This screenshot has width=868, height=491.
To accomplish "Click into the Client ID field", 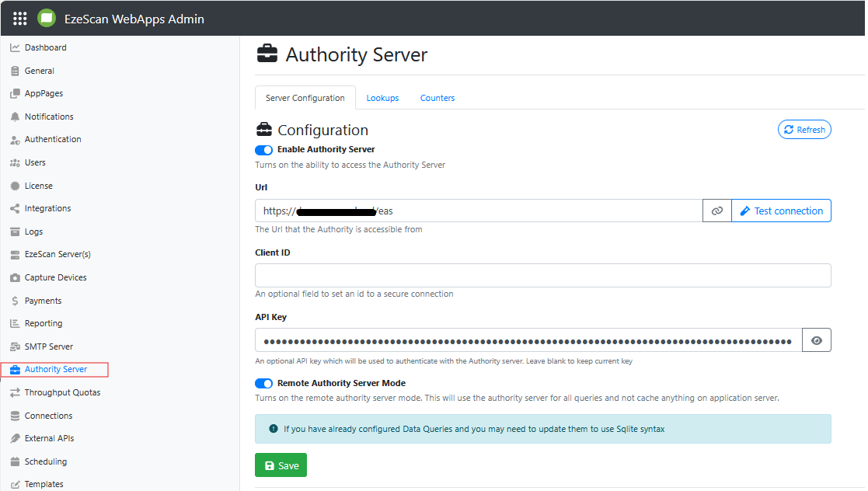I will coord(543,276).
